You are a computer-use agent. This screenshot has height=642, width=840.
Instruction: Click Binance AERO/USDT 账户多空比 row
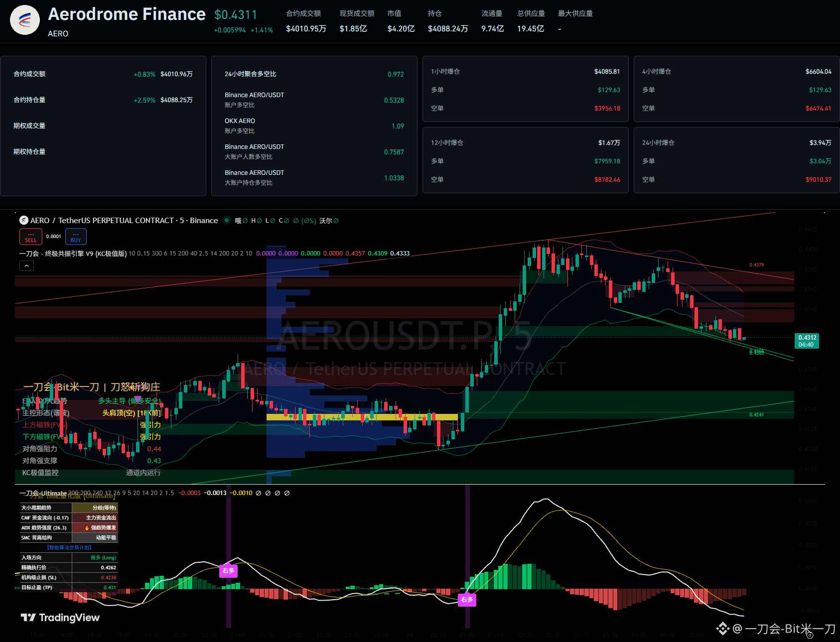point(314,100)
